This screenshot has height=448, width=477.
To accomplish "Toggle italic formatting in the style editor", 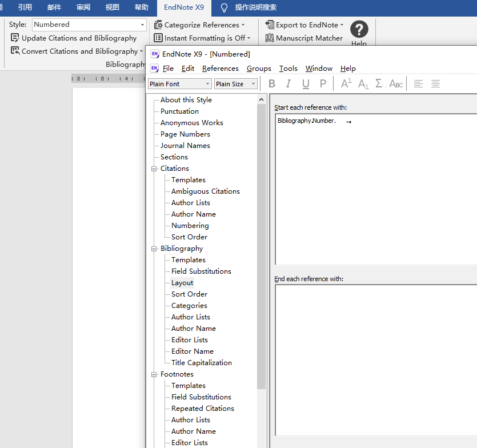I will point(288,83).
